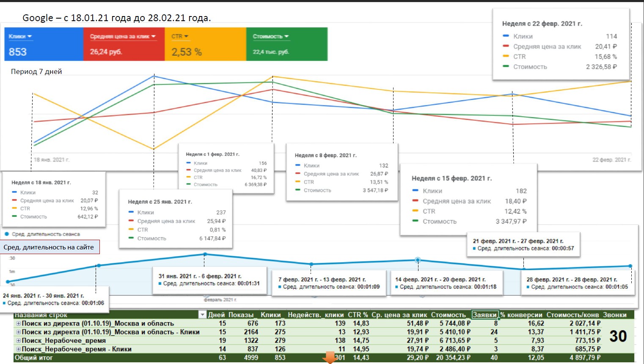Click the Сред. длительность на сайте label box

tap(50, 247)
